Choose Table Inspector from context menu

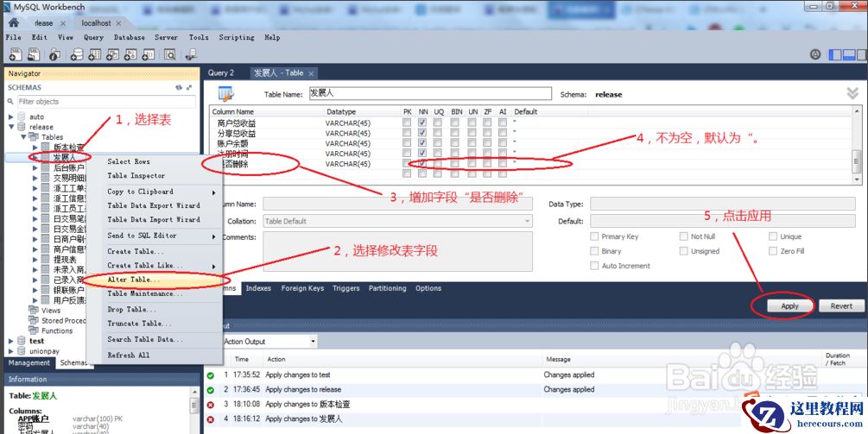pos(136,176)
